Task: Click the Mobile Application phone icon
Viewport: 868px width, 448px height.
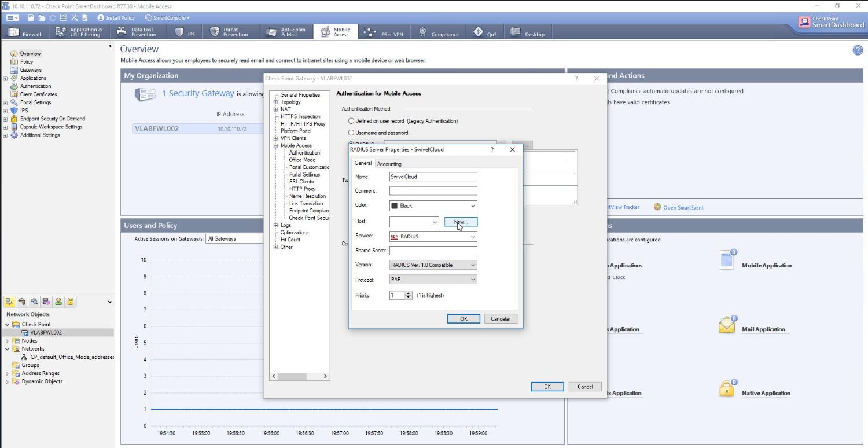Action: pyautogui.click(x=727, y=260)
